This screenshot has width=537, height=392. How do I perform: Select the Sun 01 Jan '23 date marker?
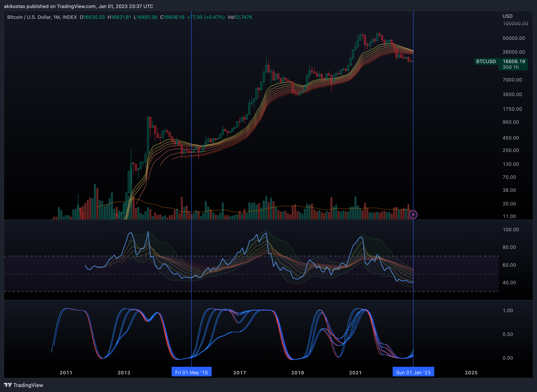coord(413,372)
